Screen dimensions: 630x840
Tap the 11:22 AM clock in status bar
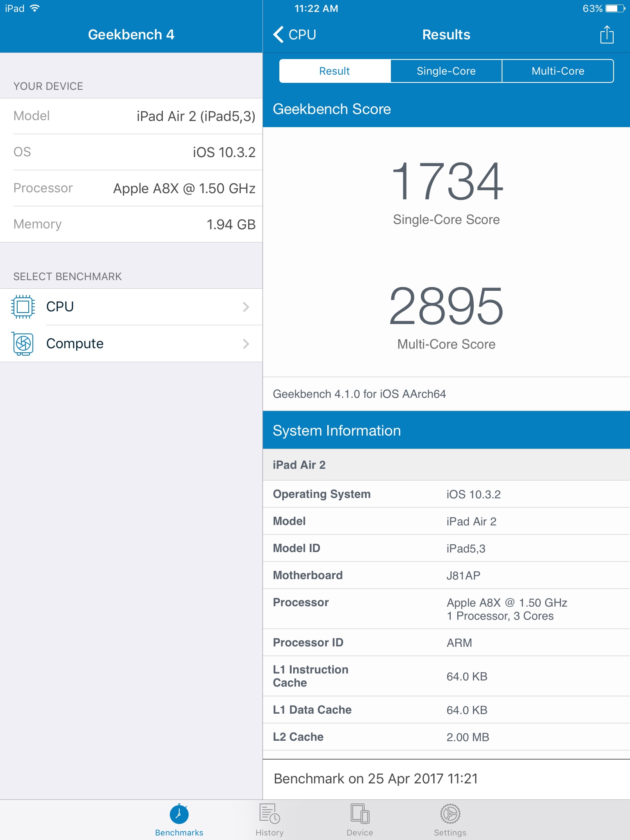[316, 8]
